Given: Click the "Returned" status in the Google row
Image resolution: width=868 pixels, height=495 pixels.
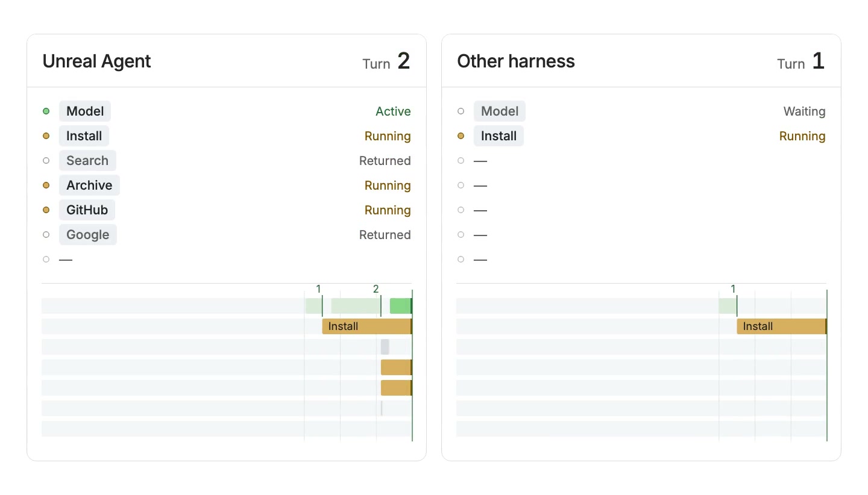Looking at the screenshot, I should coord(385,235).
